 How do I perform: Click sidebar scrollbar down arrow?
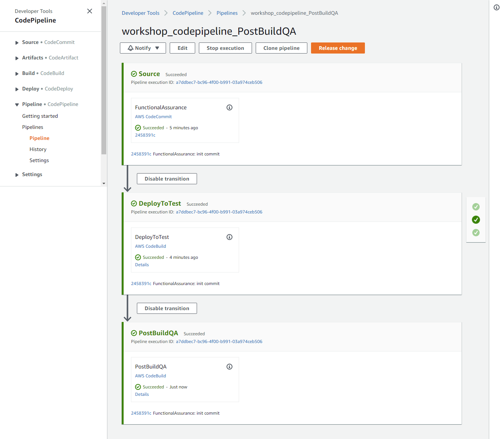tap(104, 183)
